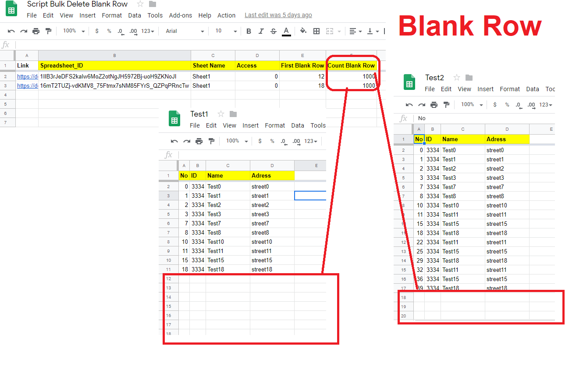
Task: Select row 5 header in Test2 sheet
Action: 404,178
